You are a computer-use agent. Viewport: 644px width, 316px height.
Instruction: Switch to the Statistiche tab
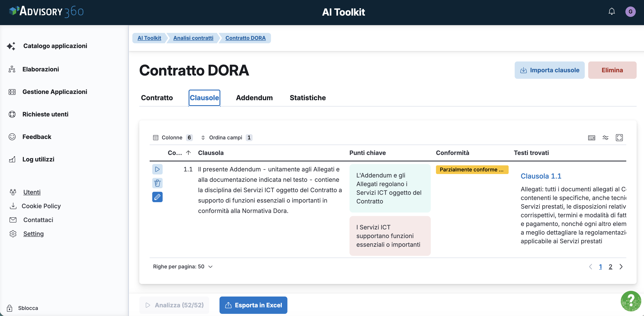coord(308,98)
